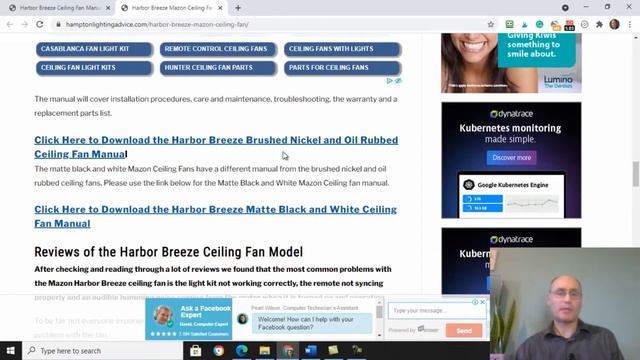The height and width of the screenshot is (360, 640).
Task: Click the Type here to search box
Action: pyautogui.click(x=102, y=351)
